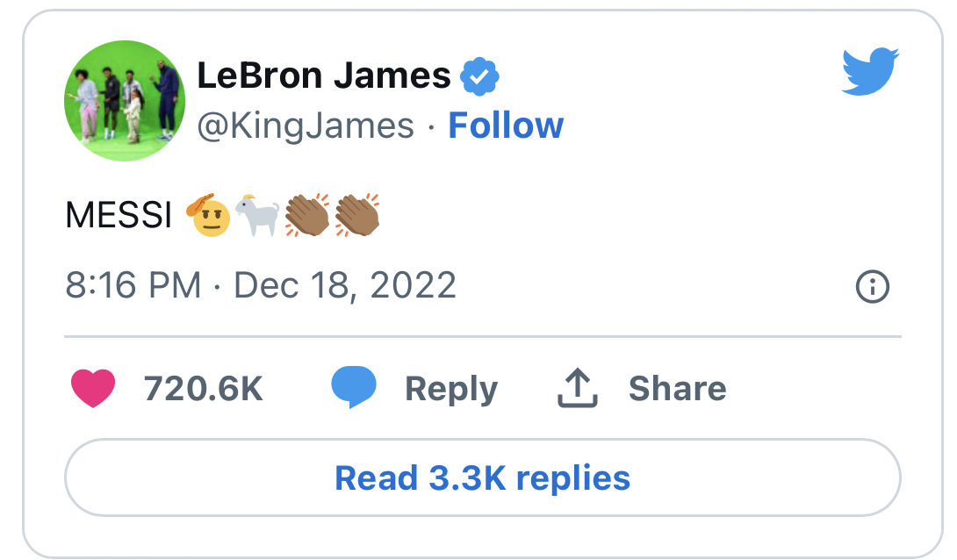Like the tweet with the heart icon

point(93,388)
